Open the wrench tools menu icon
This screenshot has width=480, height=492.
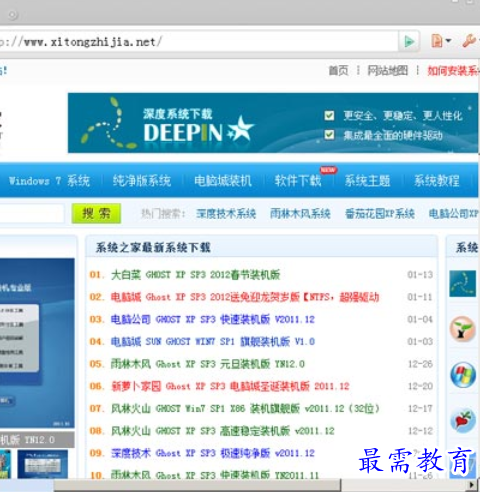[469, 41]
